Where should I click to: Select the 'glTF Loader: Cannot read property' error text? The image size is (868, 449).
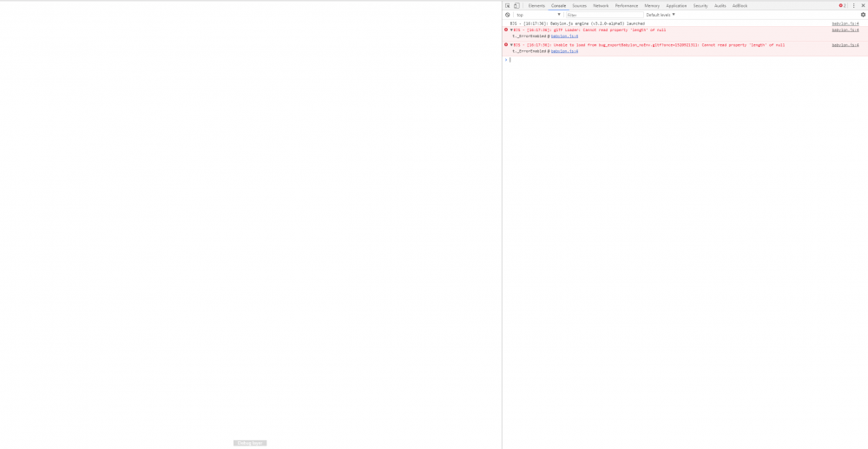tap(590, 30)
